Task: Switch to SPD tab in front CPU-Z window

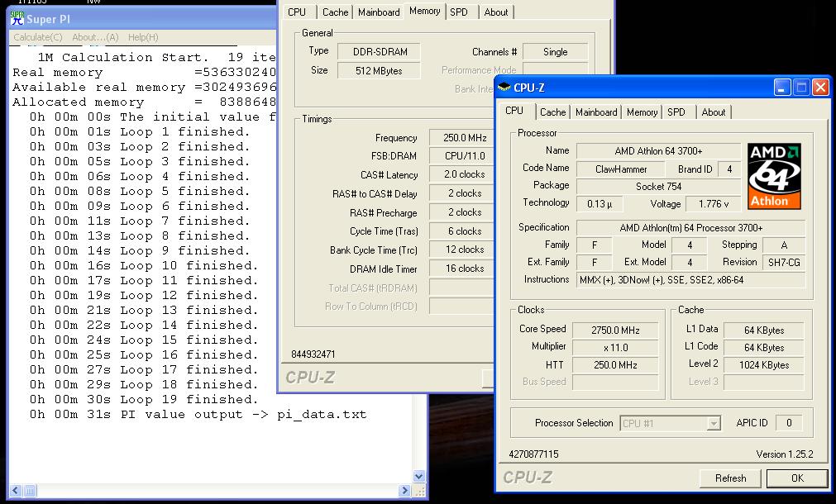Action: pyautogui.click(x=676, y=112)
